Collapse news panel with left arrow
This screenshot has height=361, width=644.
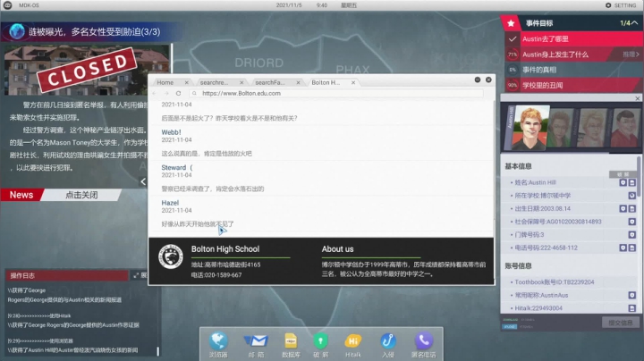pyautogui.click(x=143, y=181)
